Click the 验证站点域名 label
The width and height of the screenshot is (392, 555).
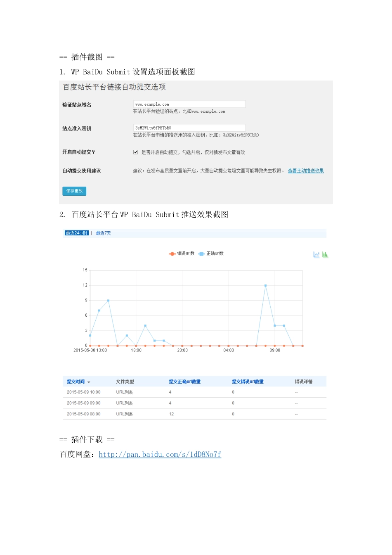tap(77, 104)
